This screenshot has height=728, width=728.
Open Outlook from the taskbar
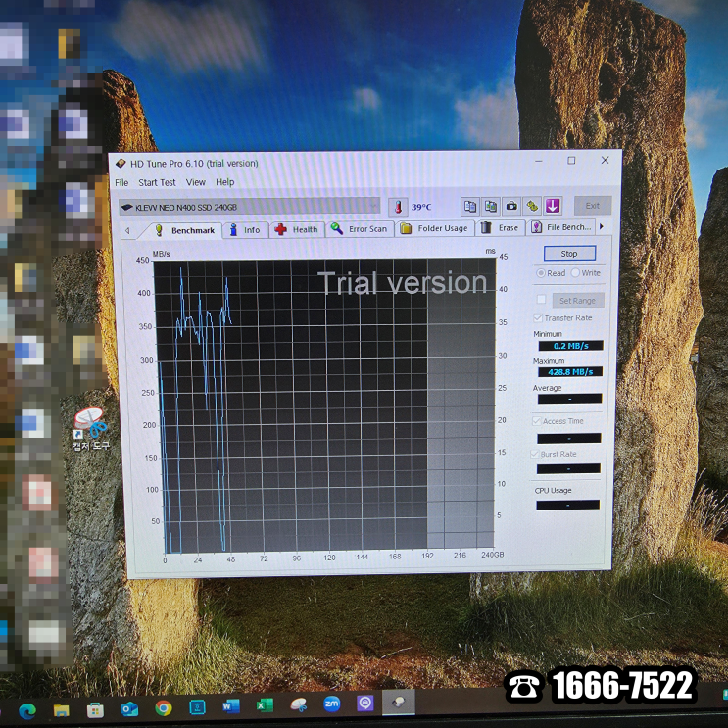[x=129, y=708]
